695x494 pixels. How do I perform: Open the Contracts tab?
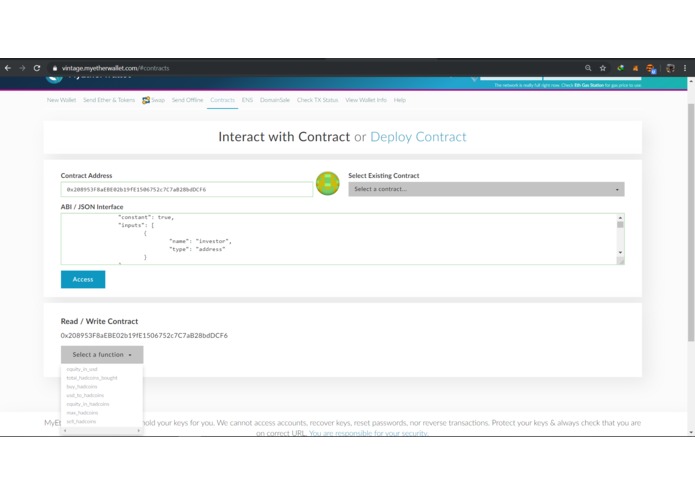point(223,100)
